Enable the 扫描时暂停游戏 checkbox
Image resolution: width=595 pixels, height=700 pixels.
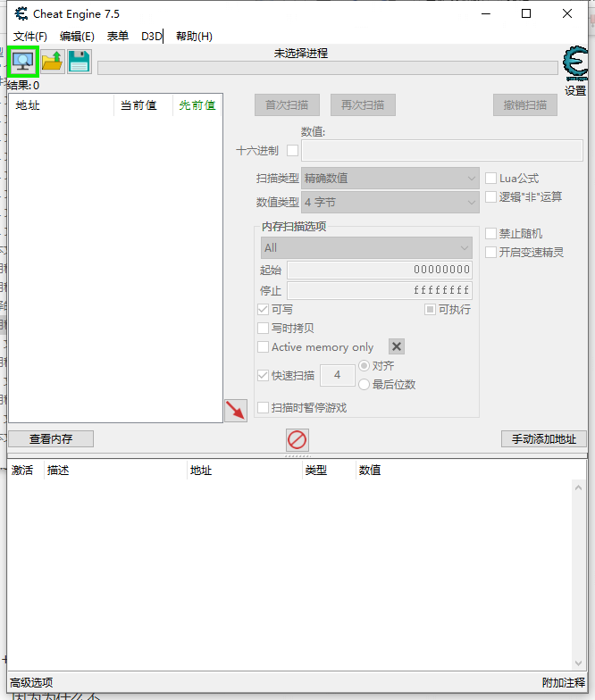tap(263, 407)
